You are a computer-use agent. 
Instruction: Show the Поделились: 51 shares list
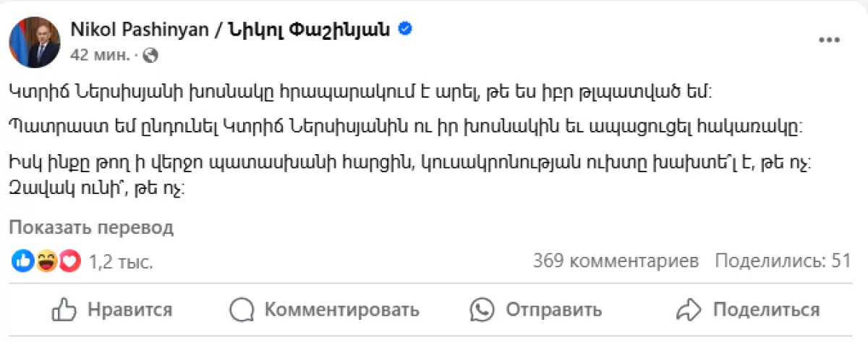coord(783,261)
